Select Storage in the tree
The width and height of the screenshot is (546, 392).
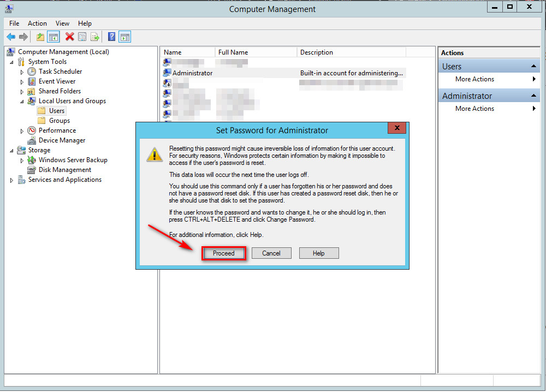(x=39, y=150)
